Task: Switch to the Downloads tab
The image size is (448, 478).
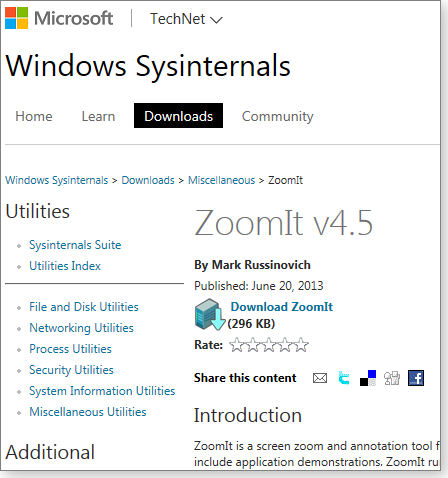Action: coord(178,116)
